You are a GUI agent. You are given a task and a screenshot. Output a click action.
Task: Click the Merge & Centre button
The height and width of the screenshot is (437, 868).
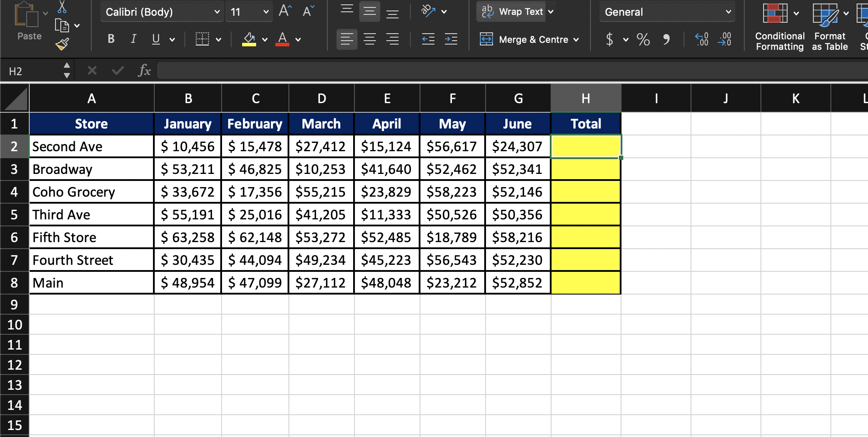[x=524, y=40]
